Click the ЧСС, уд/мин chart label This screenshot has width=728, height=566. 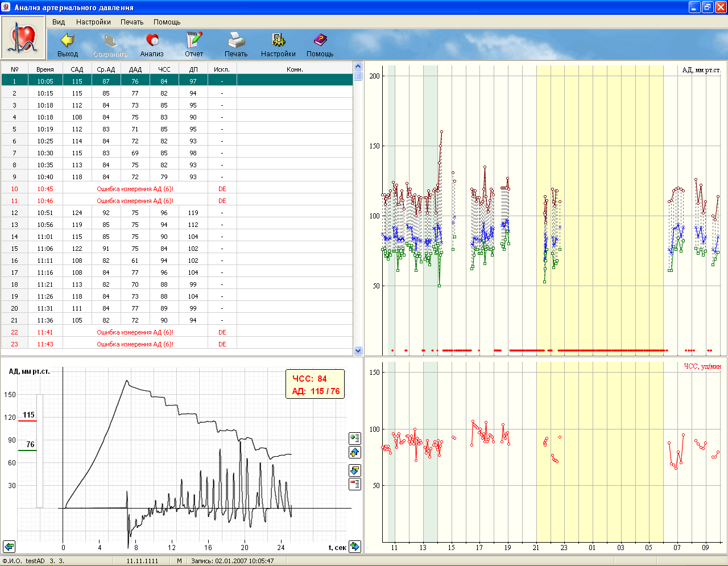point(702,367)
